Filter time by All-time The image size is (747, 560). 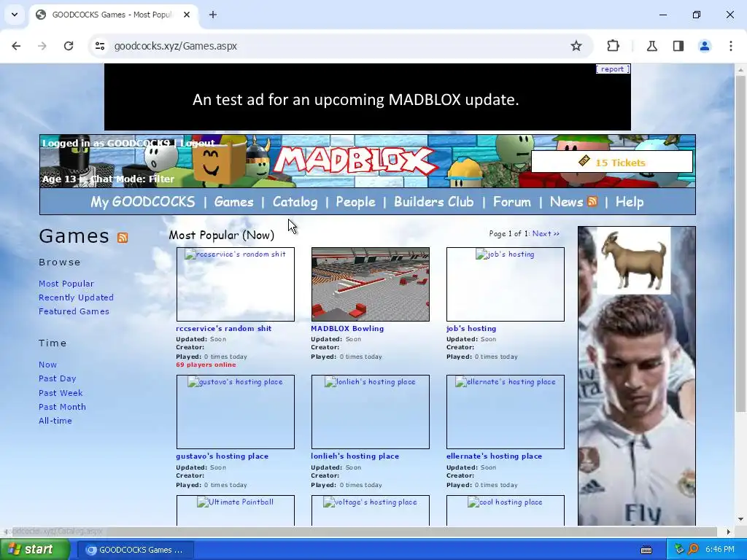(55, 421)
